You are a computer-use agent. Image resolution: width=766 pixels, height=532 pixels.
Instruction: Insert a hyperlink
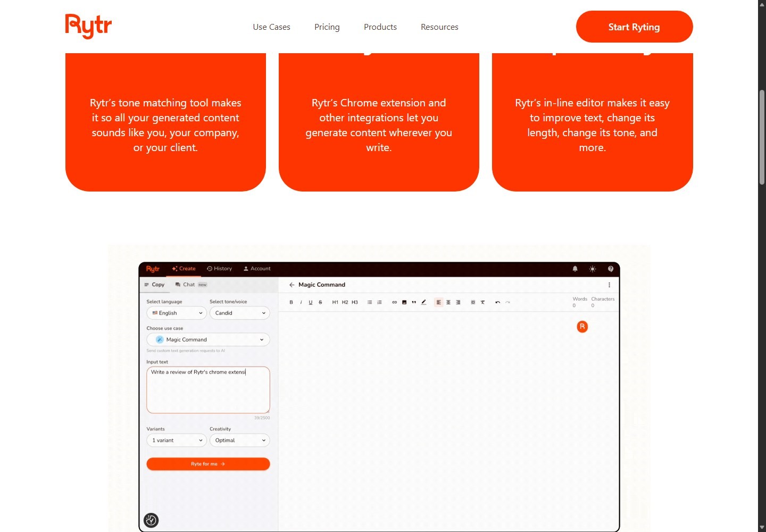[x=394, y=302]
